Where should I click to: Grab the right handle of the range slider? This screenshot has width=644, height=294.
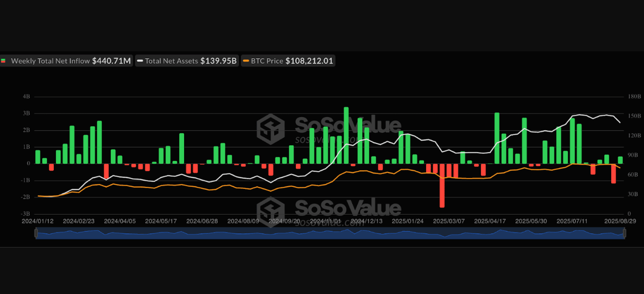(624, 234)
